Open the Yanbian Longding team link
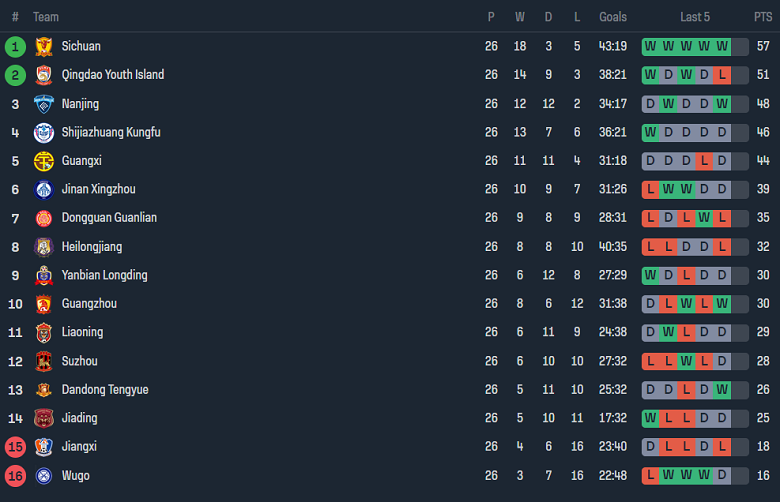The height and width of the screenshot is (502, 780). (104, 275)
